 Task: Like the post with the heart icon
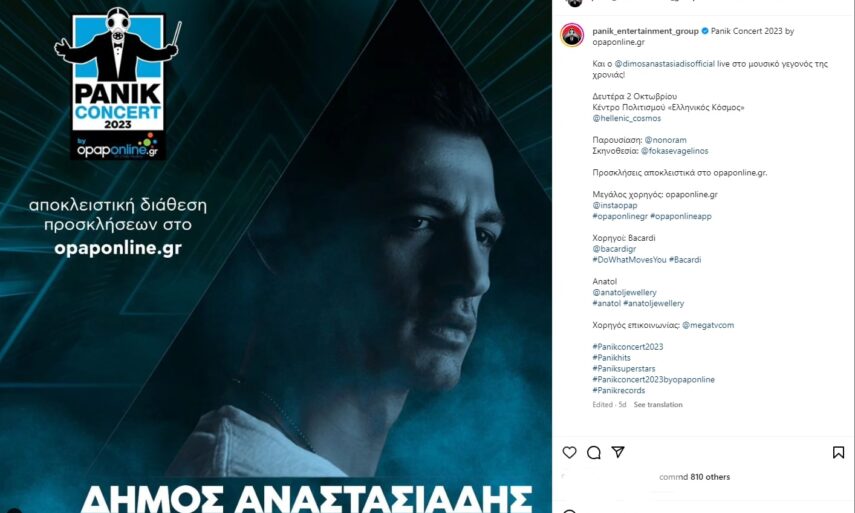click(x=569, y=452)
